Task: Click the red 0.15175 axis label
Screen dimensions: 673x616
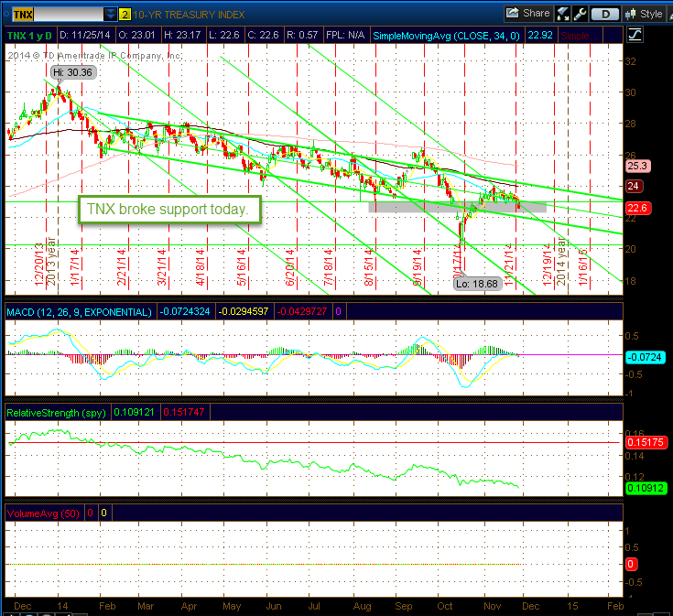Action: coord(646,442)
